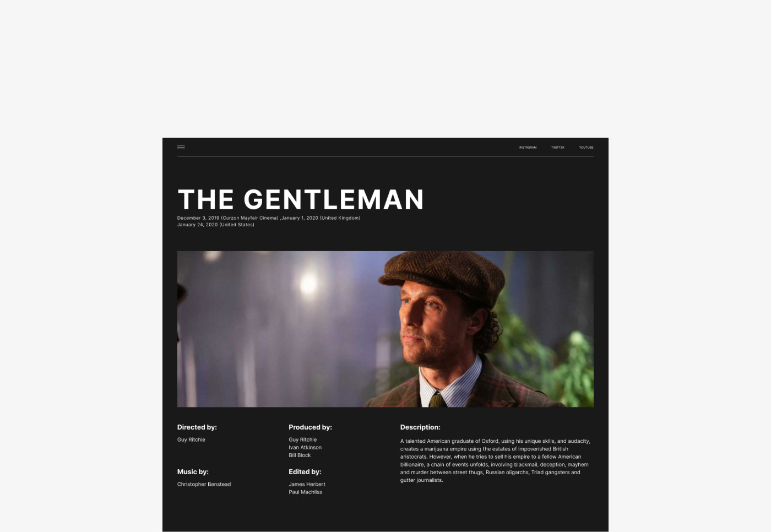Select producer Ivan Atkinson

[x=305, y=447]
